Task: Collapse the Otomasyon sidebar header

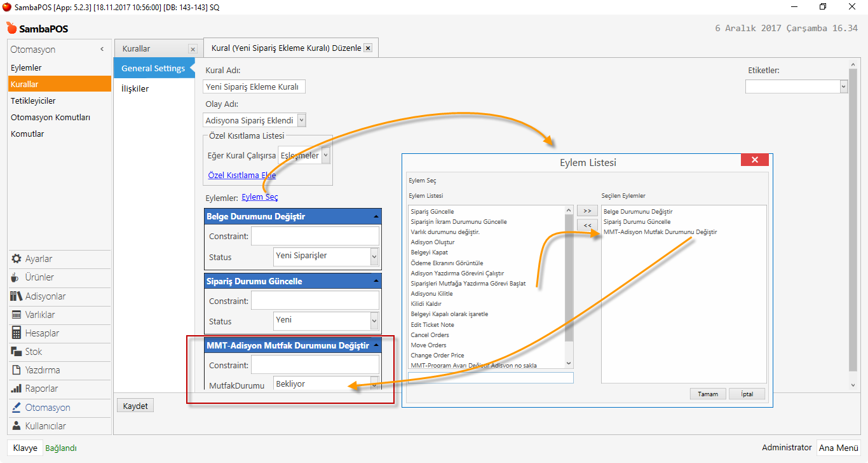Action: pos(102,50)
